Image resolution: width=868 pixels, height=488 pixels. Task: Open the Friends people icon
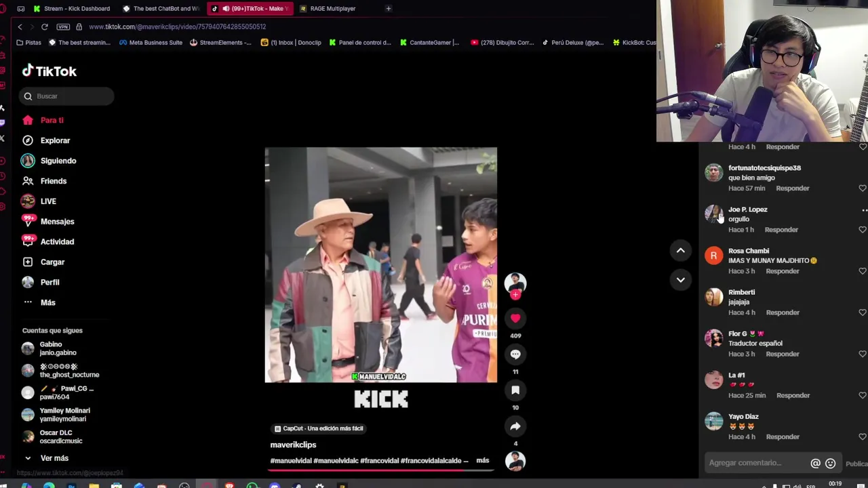click(x=28, y=181)
